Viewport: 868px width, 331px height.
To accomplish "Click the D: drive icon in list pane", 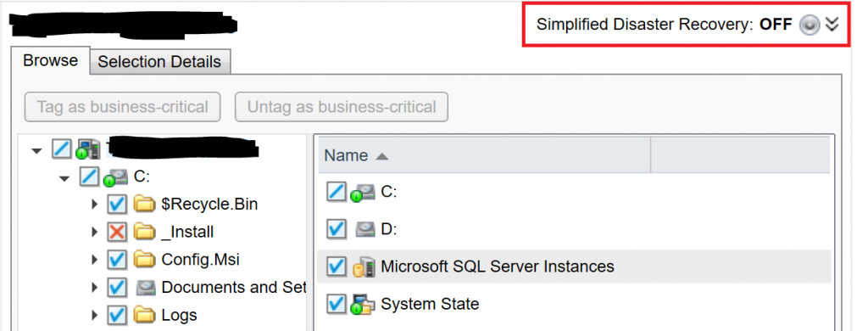I will click(x=364, y=229).
